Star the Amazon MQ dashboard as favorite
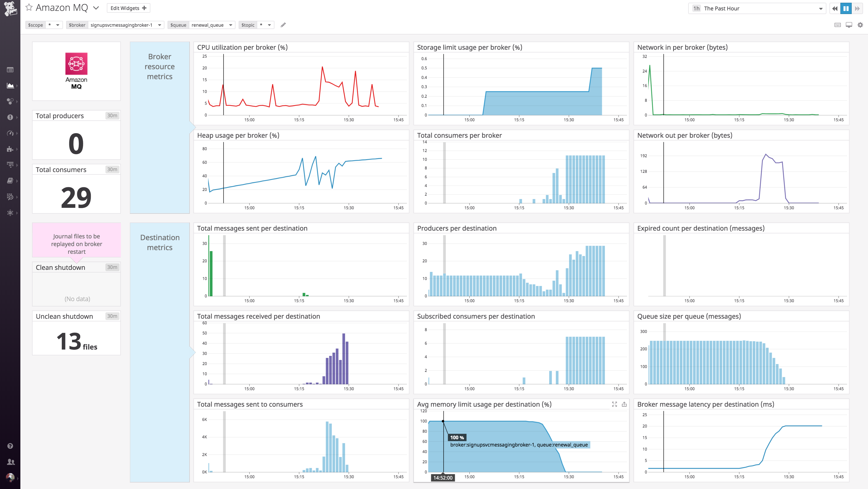The height and width of the screenshot is (489, 868). (29, 7)
